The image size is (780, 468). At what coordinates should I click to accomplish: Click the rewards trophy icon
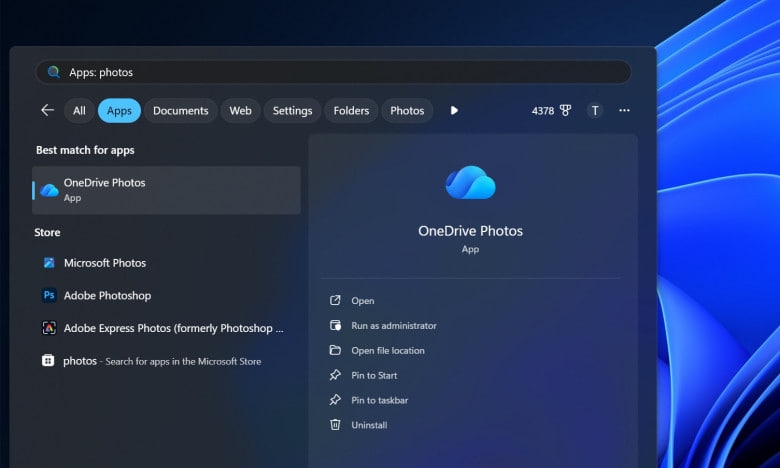tap(565, 110)
